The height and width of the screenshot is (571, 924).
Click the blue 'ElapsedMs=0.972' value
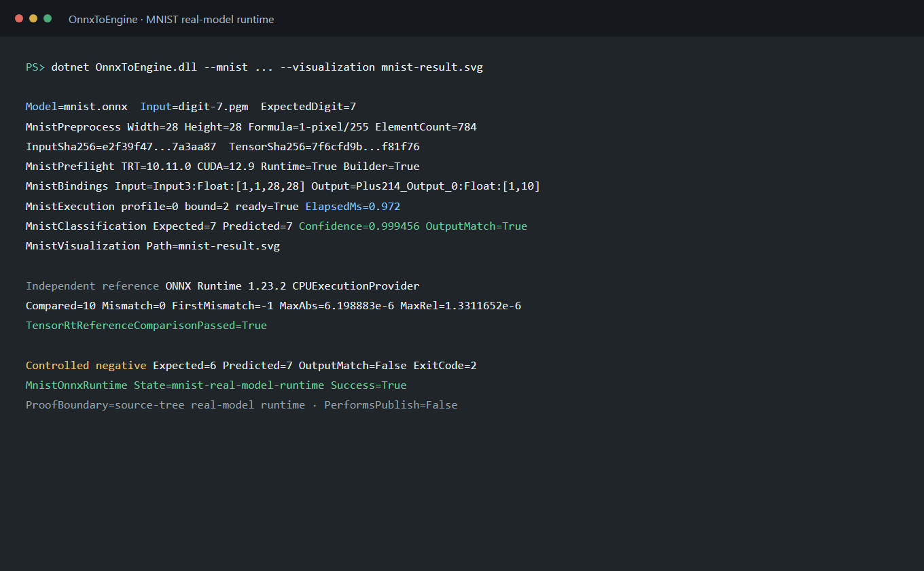pos(353,206)
